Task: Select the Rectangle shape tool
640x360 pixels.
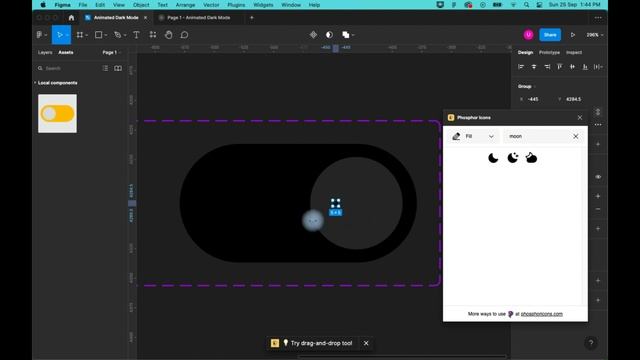Action: point(98,35)
